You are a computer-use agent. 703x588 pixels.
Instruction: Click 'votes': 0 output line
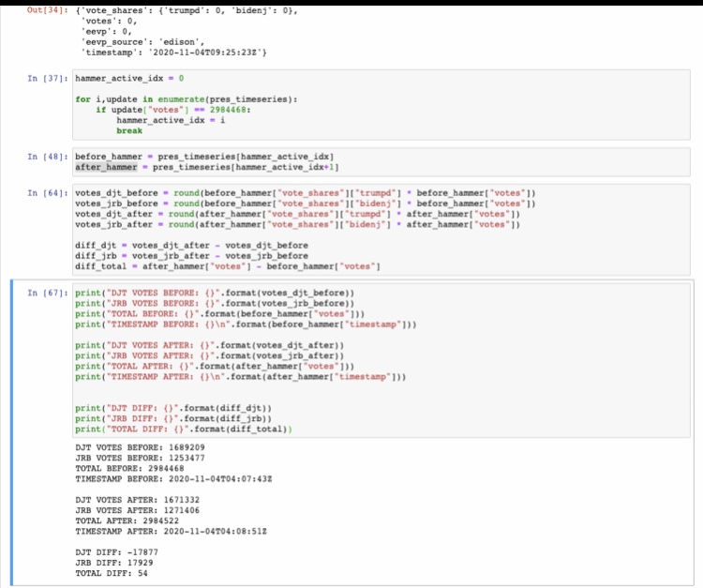[109, 22]
